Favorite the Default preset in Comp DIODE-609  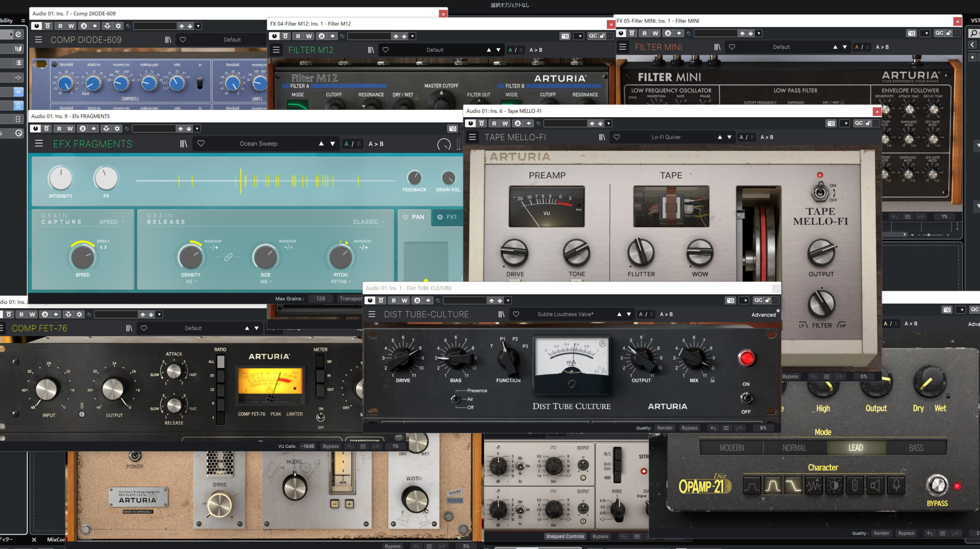click(x=183, y=39)
